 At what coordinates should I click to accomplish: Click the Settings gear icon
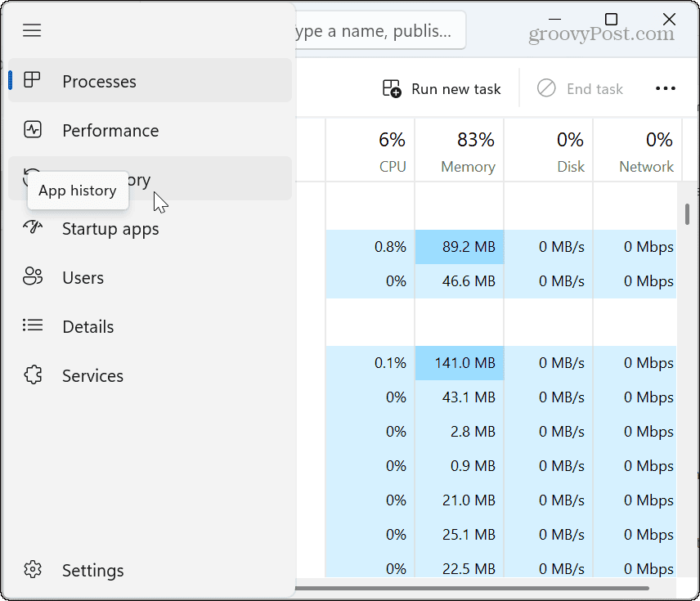pyautogui.click(x=33, y=569)
